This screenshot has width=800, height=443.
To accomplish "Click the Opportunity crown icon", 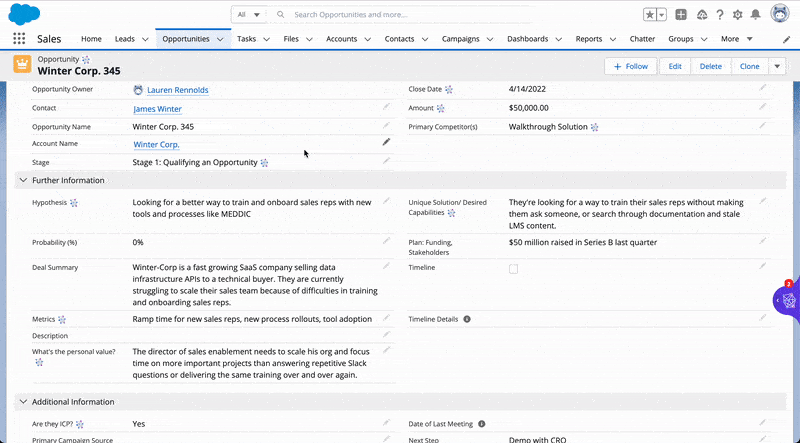I will (x=22, y=64).
